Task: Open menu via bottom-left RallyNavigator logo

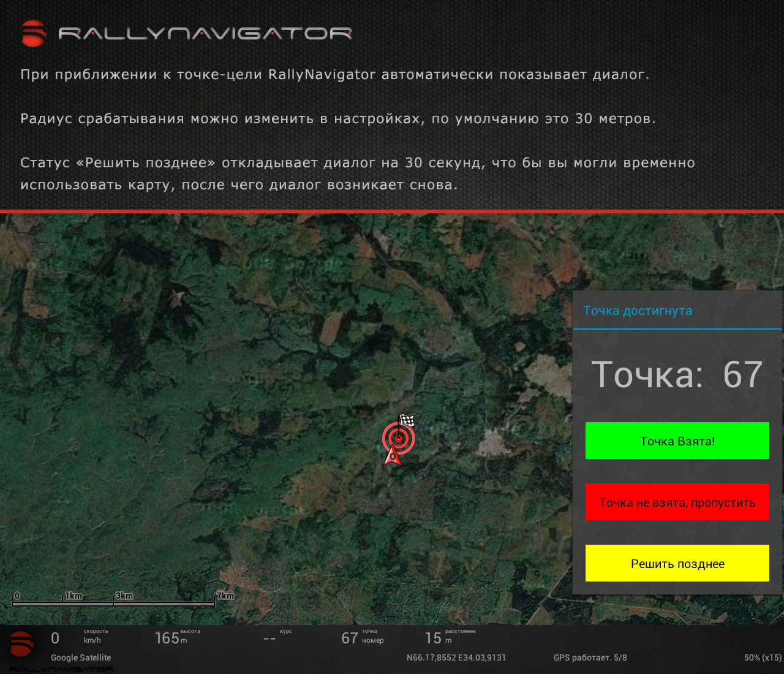Action: [x=21, y=645]
